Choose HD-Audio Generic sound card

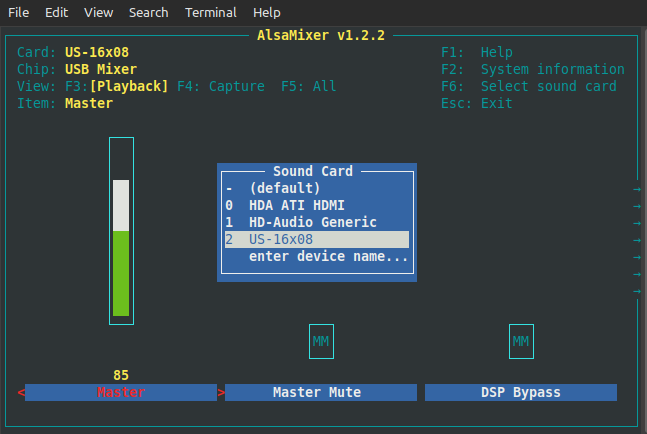[x=317, y=222]
